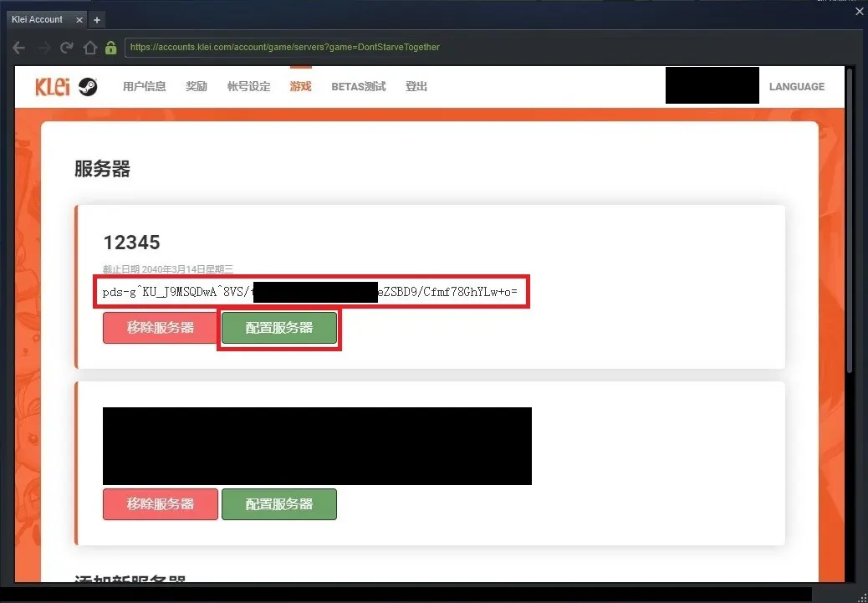Open the 用户信息 menu item

click(144, 87)
